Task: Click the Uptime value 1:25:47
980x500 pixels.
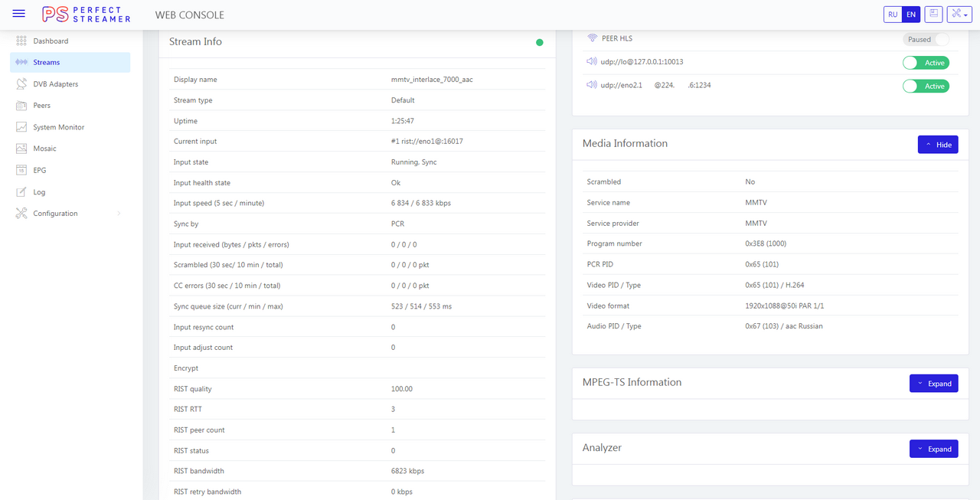Action: (x=403, y=121)
